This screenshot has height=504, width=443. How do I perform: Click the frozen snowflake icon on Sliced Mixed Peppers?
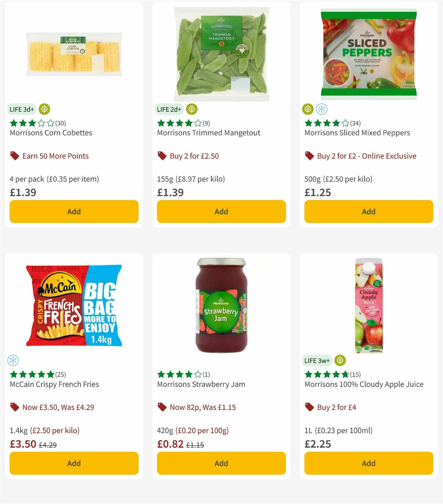click(321, 109)
